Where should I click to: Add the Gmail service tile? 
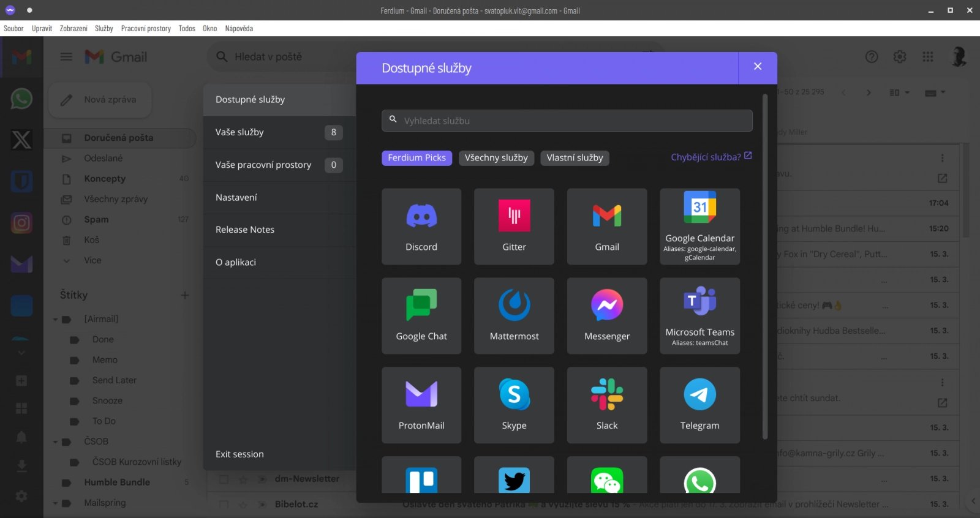pyautogui.click(x=607, y=227)
